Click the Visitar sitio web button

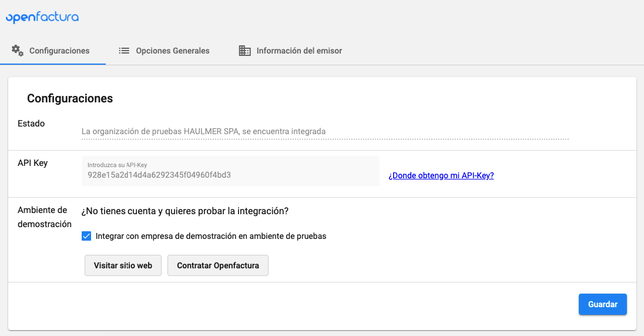click(x=123, y=265)
